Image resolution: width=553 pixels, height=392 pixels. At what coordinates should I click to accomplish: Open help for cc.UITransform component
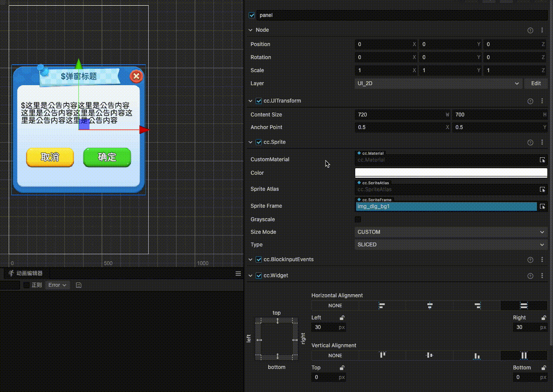click(x=530, y=101)
